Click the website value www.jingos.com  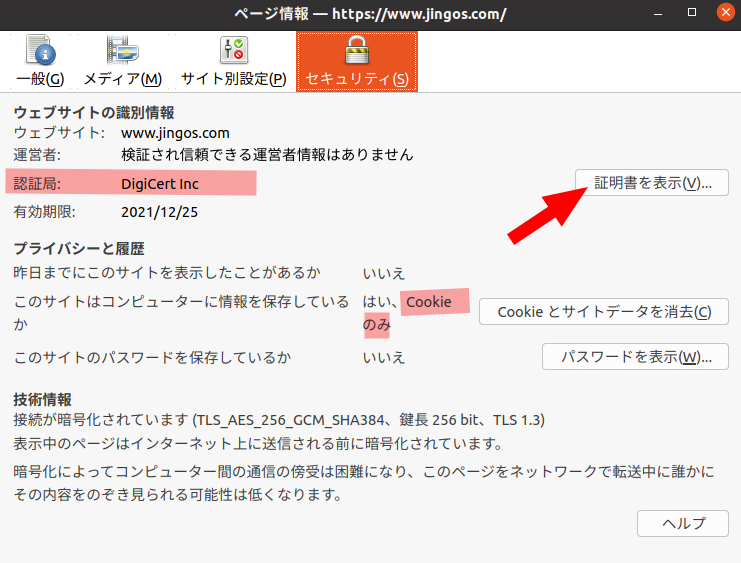pos(175,133)
